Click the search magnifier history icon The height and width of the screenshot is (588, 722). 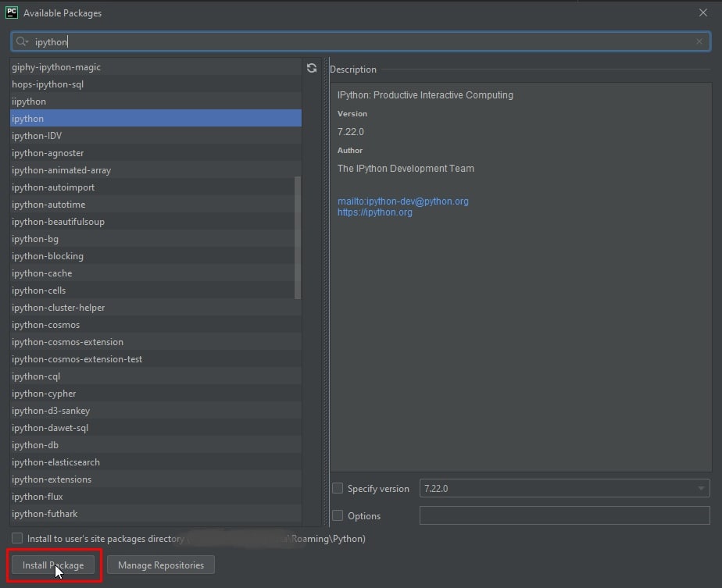tap(22, 42)
